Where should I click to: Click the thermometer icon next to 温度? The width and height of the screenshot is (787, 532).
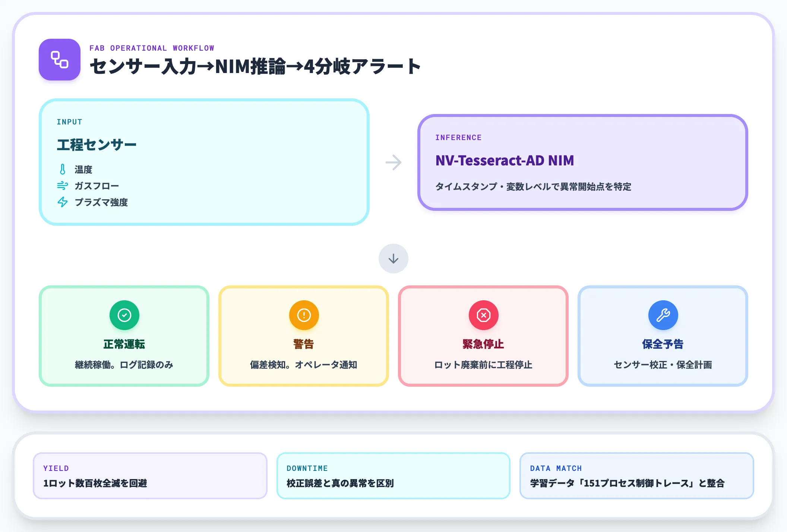click(x=63, y=170)
